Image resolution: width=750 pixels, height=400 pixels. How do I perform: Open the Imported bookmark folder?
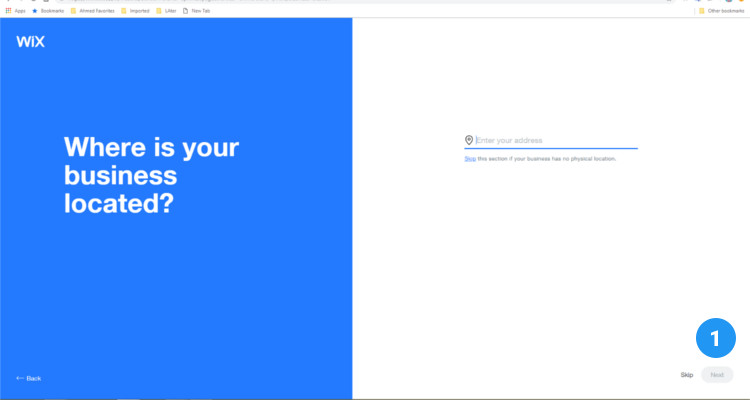[135, 11]
